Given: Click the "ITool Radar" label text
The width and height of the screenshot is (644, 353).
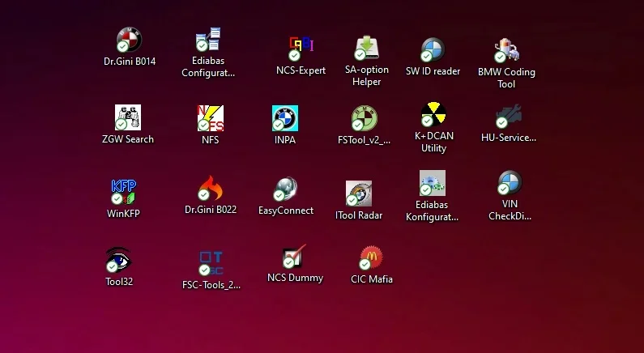Looking at the screenshot, I should pyautogui.click(x=359, y=215).
